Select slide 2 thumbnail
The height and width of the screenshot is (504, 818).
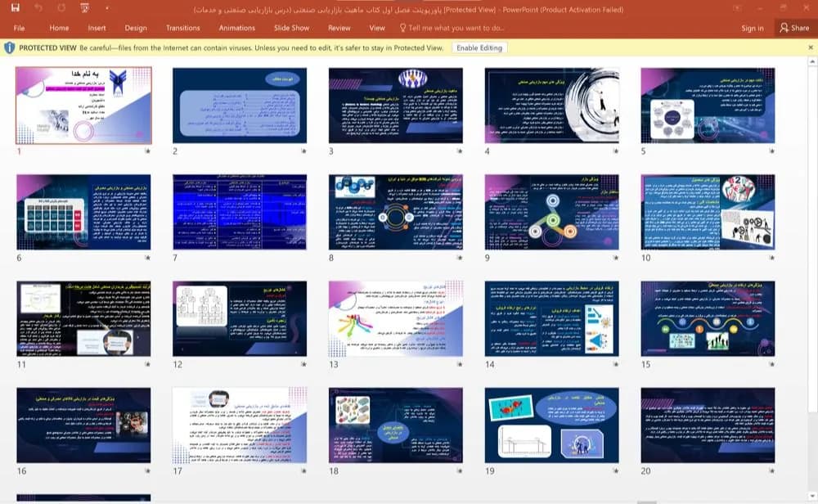[x=240, y=106]
